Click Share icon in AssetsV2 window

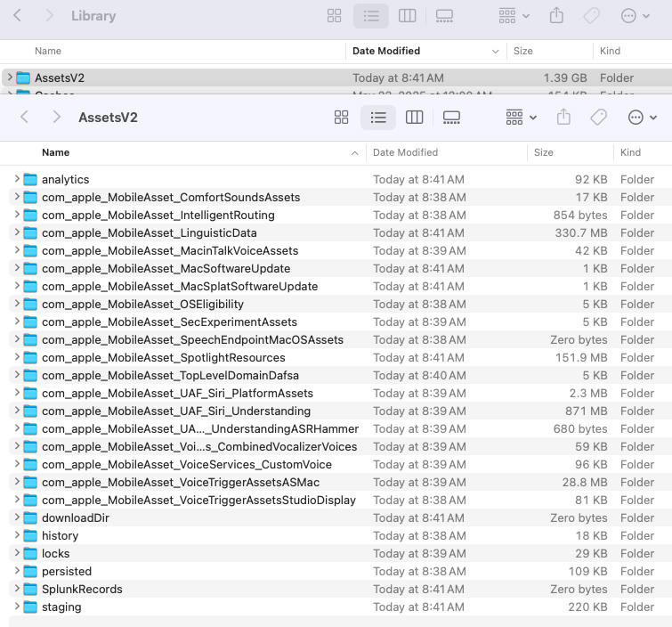pyautogui.click(x=563, y=117)
